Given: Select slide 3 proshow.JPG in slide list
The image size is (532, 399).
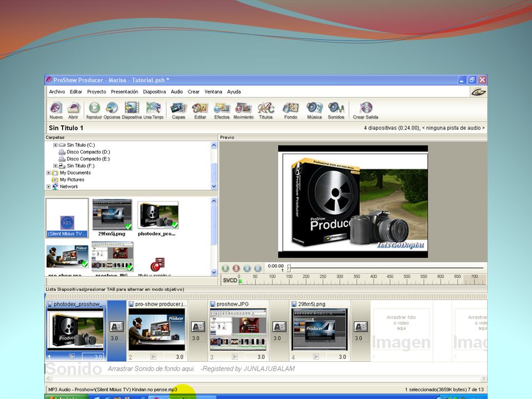Looking at the screenshot, I should pos(238,330).
